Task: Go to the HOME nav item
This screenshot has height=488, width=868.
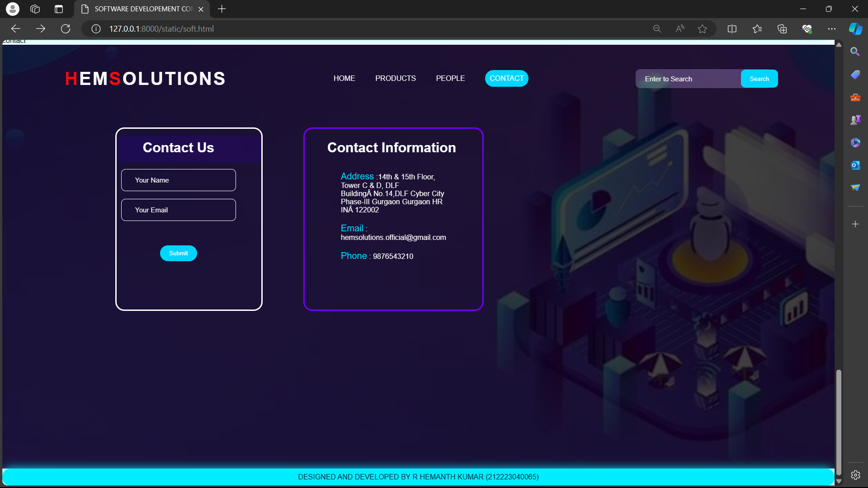Action: (344, 78)
